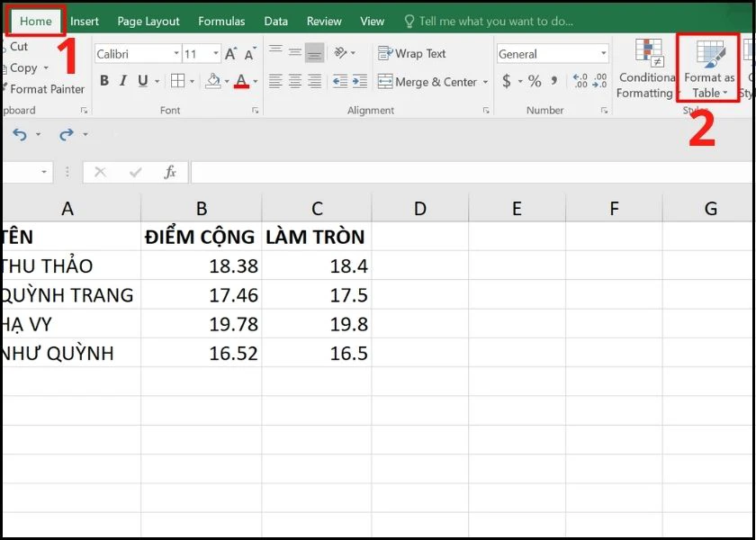Select the LÀM TRÒN header cell

pos(316,236)
